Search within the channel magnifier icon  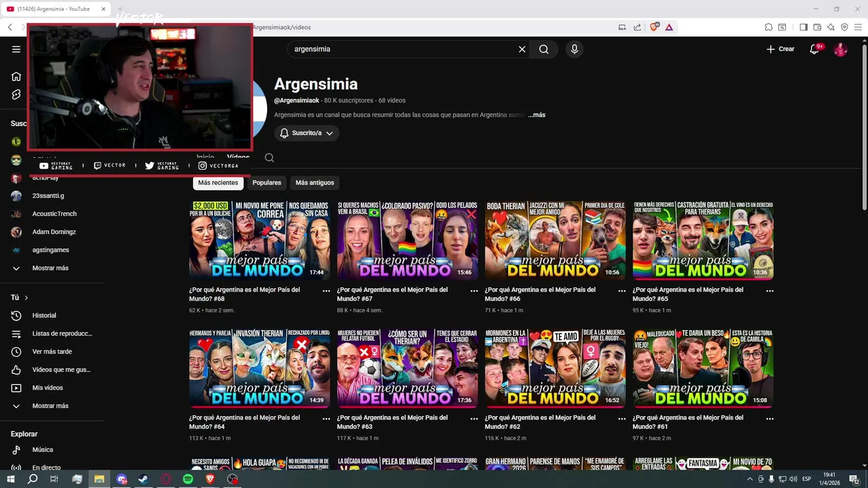coord(269,158)
